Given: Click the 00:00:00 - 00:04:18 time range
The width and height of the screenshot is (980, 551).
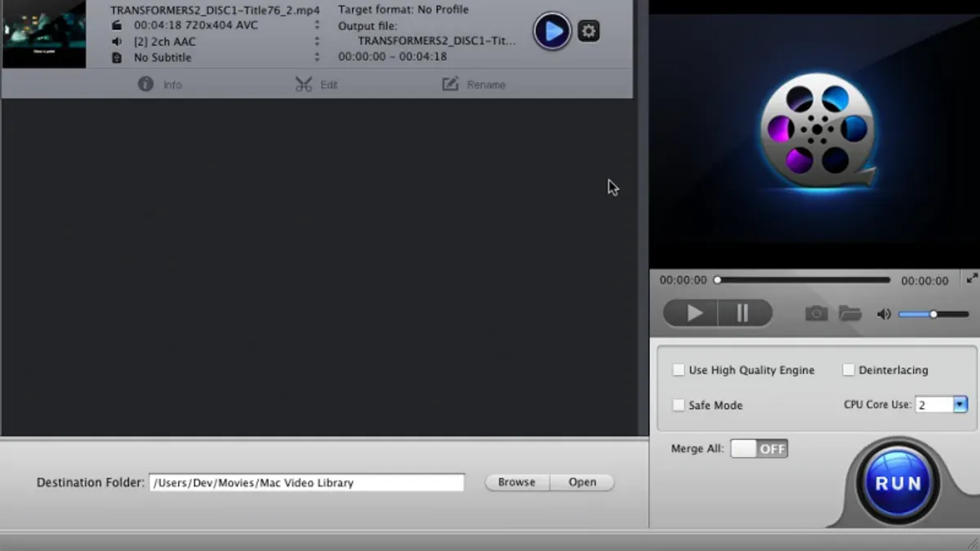Looking at the screenshot, I should coord(393,57).
